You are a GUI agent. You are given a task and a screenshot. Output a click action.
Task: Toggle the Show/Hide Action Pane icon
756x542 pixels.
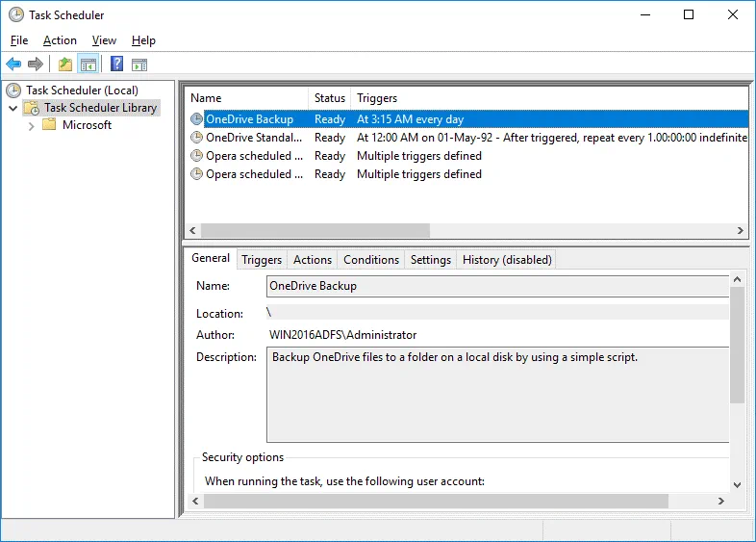pos(139,65)
